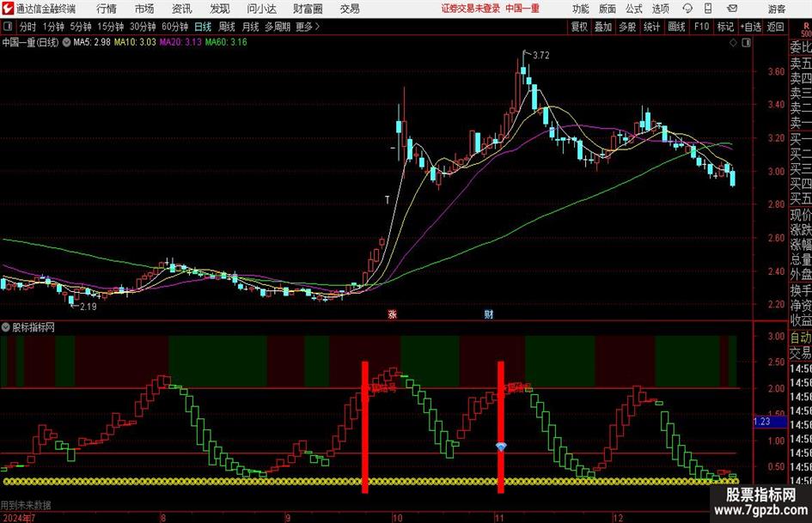The width and height of the screenshot is (812, 523).
Task: Switch to the 周线 weekly tab
Action: 227,27
